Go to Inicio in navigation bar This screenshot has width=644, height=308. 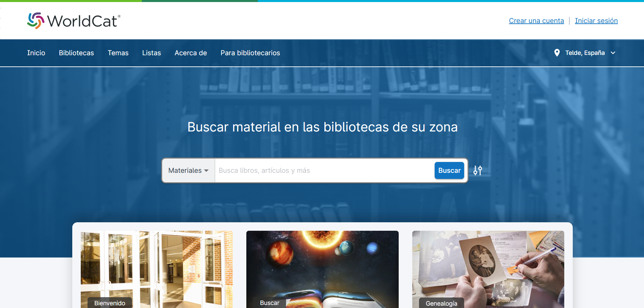(36, 53)
